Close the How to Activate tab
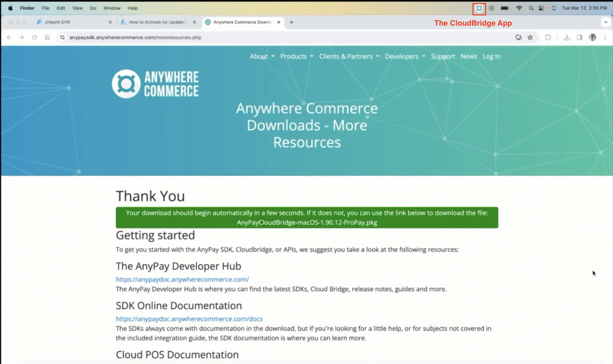Screen dimensions: 613x364 pyautogui.click(x=194, y=22)
